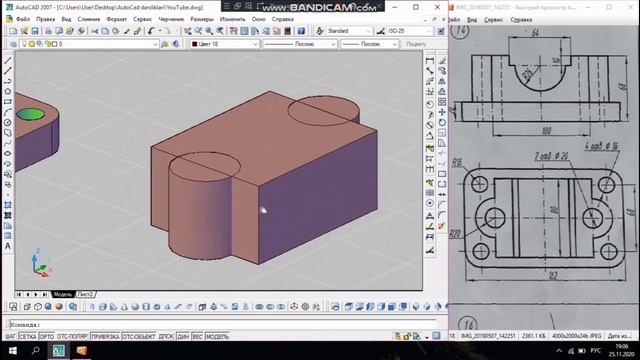Select the Circle draw tool
This screenshot has width=640, height=360.
[7, 122]
